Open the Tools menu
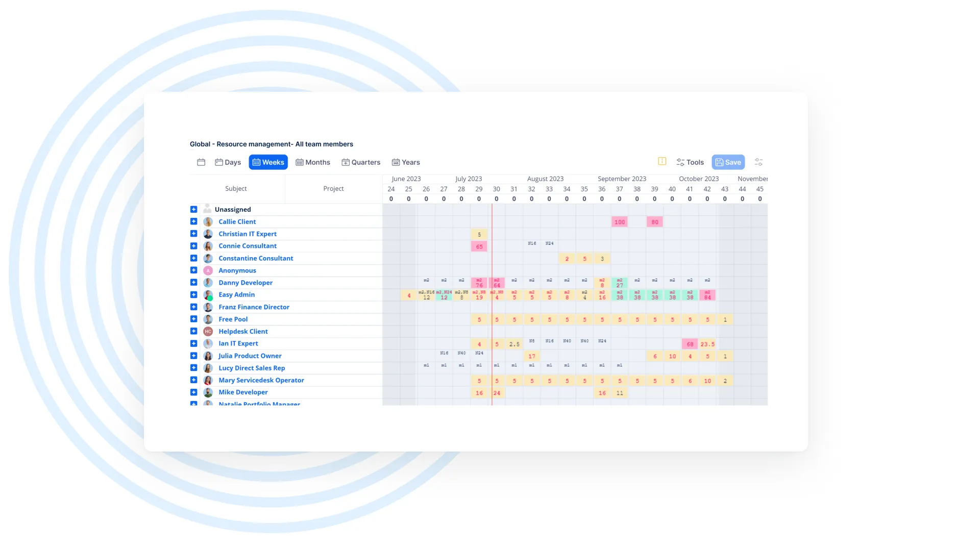This screenshot has height=549, width=980. tap(690, 162)
